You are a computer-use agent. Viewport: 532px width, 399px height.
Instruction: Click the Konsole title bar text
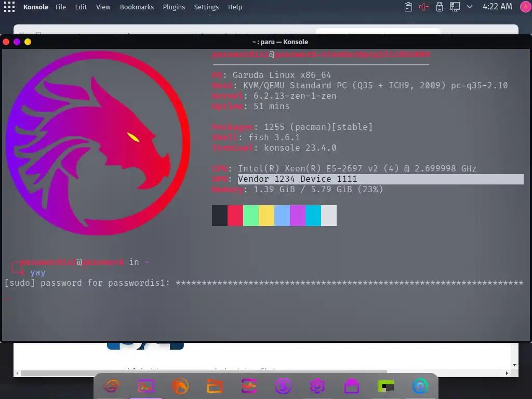click(x=280, y=42)
